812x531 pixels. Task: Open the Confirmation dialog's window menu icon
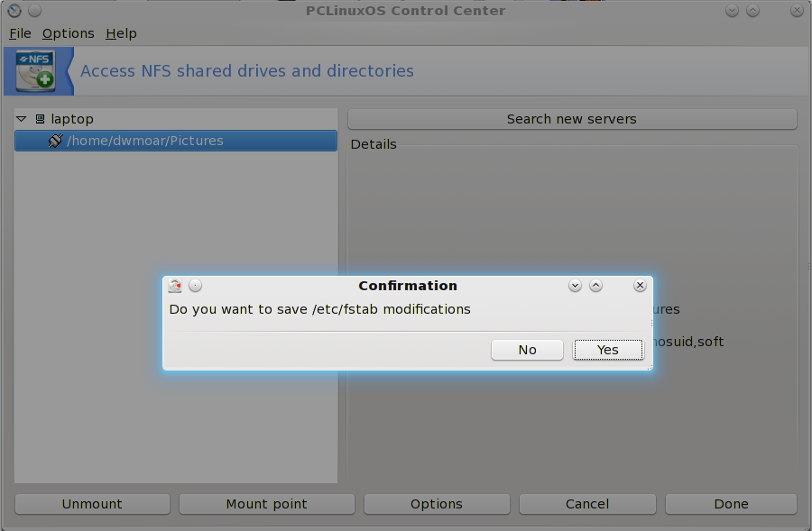[x=175, y=286]
